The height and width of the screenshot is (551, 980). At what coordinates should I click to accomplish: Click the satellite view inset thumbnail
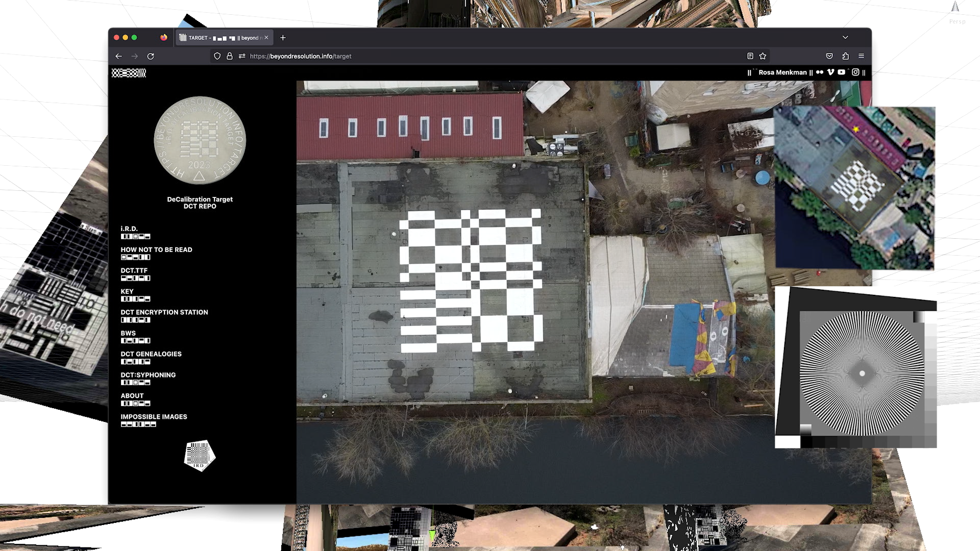855,188
